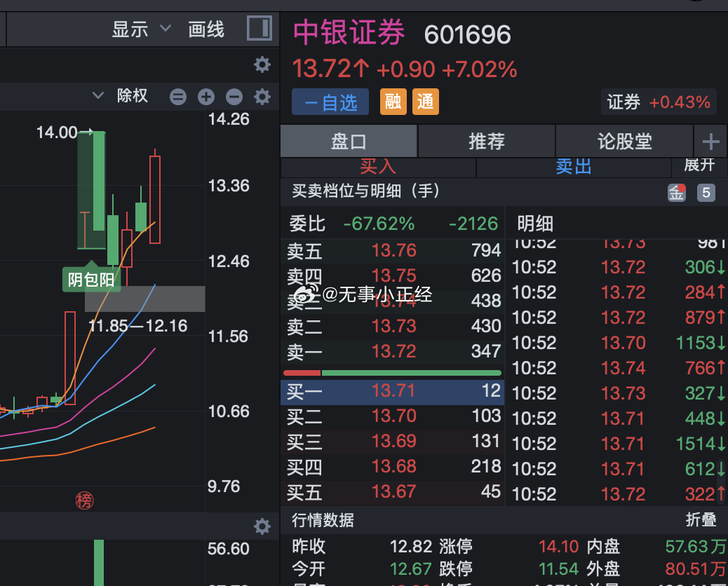Click the 金 icon with red dot
This screenshot has height=586, width=728.
677,192
